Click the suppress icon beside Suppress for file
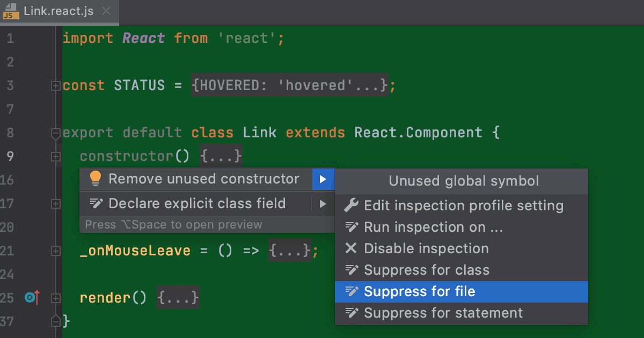This screenshot has width=644, height=338. pos(353,291)
